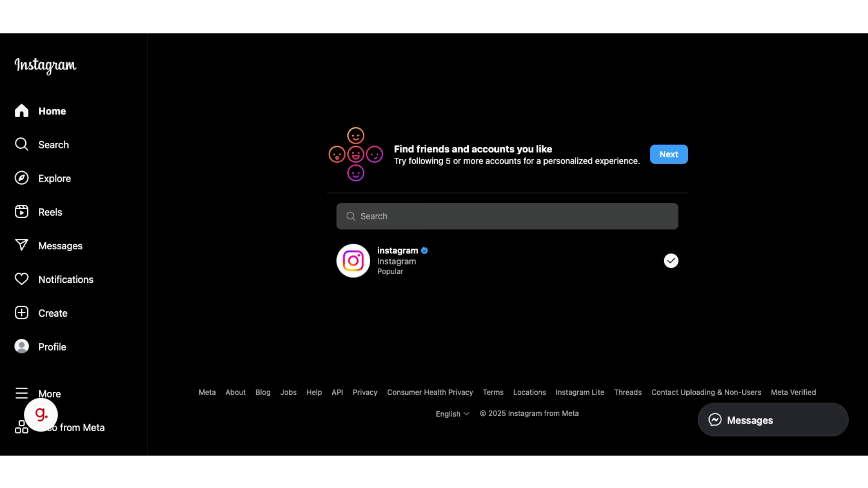Click the Create plus icon
This screenshot has height=488, width=868.
[x=21, y=313]
